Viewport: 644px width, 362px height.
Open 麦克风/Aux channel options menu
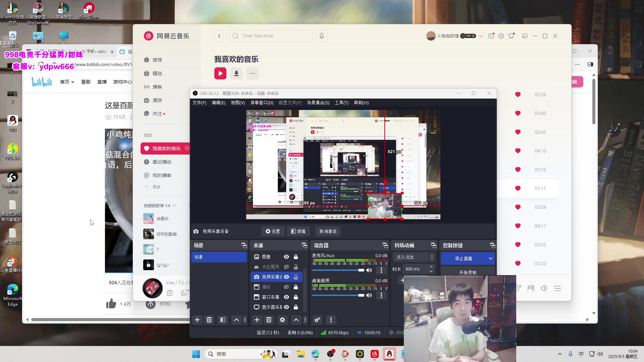pyautogui.click(x=381, y=270)
